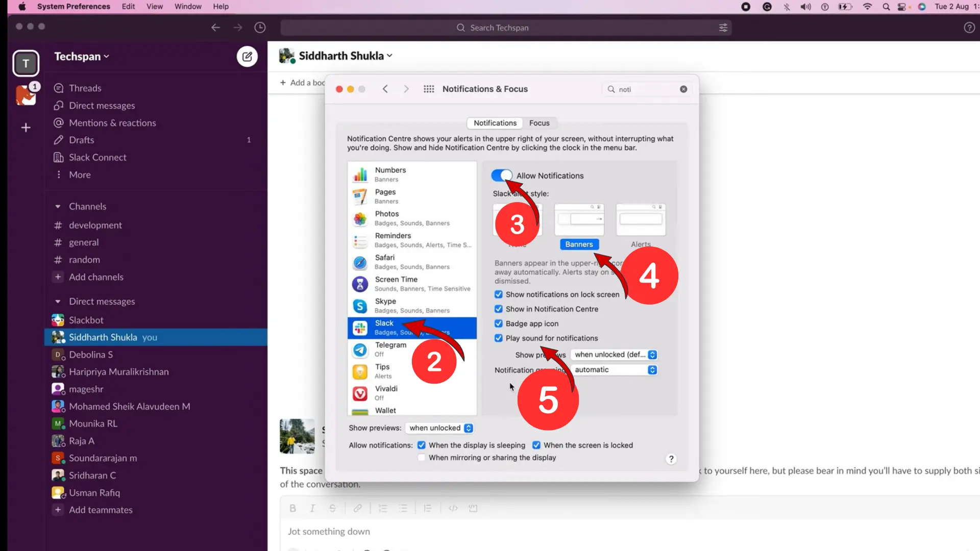The width and height of the screenshot is (980, 551).
Task: Toggle bold formatting in Slack composer
Action: click(292, 508)
